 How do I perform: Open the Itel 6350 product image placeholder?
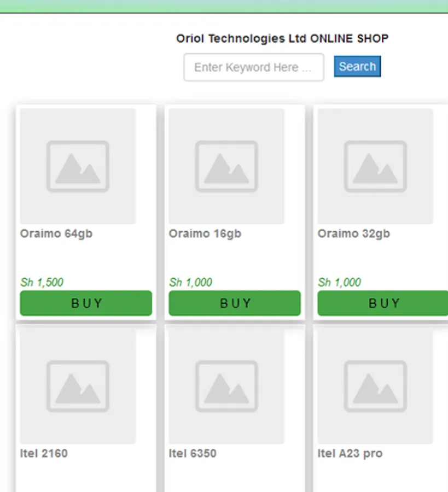[226, 386]
